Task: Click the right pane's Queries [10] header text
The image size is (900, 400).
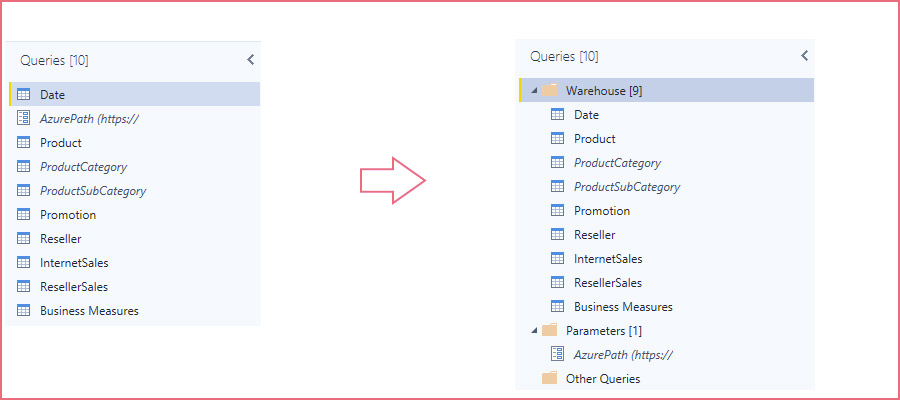Action: pyautogui.click(x=564, y=56)
